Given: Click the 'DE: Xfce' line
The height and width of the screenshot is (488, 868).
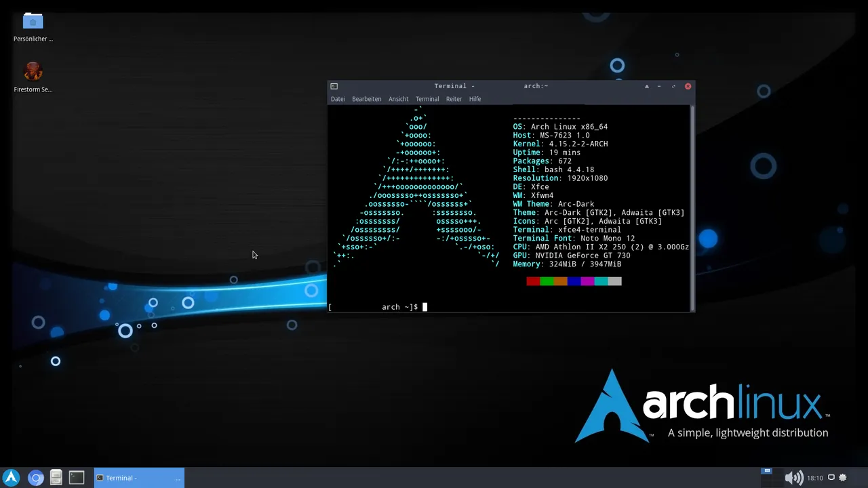Looking at the screenshot, I should coord(531,187).
